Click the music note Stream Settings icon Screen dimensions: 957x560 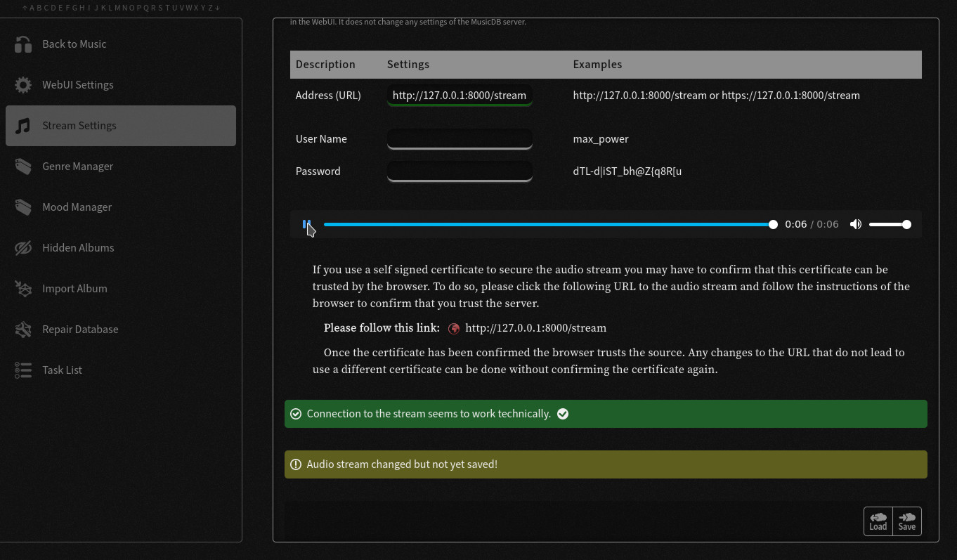tap(23, 126)
